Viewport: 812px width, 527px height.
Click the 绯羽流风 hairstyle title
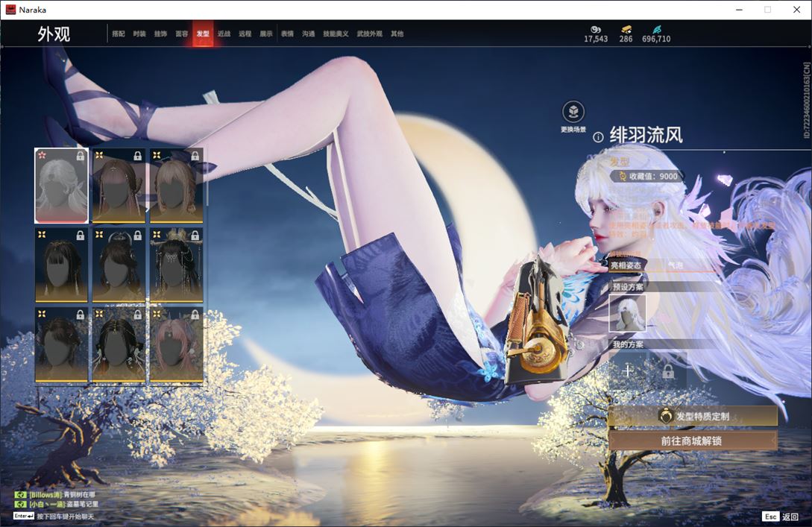pos(646,135)
